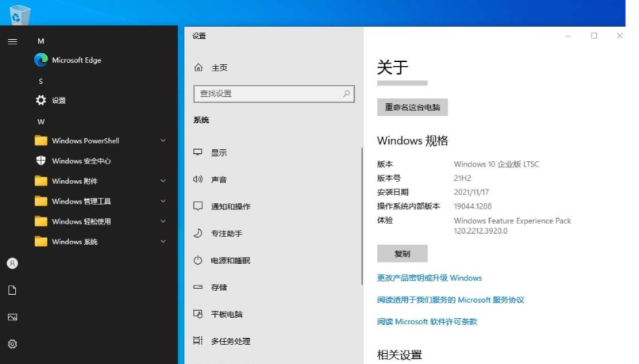Image resolution: width=639 pixels, height=364 pixels.
Task: Go to 主页 in Settings
Action: coord(219,68)
